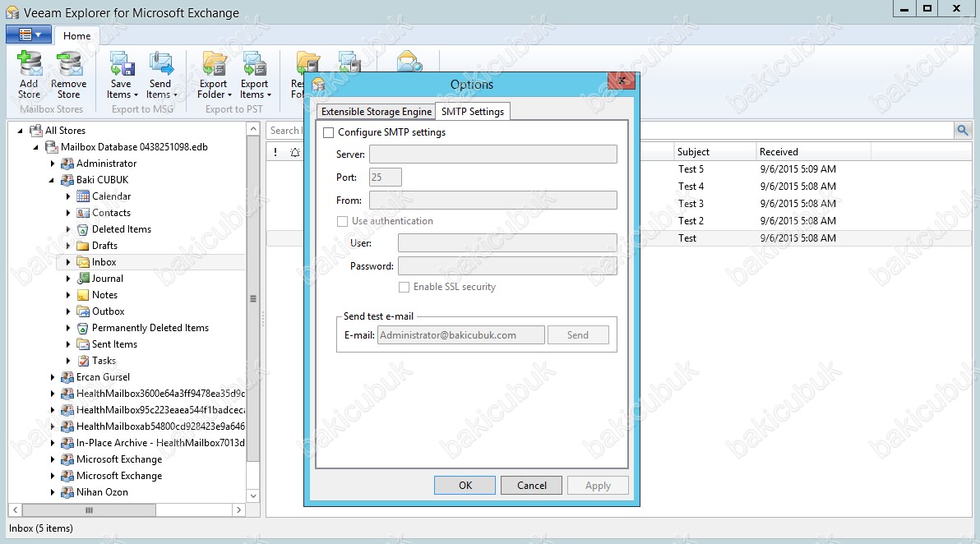Sort messages by Subject column header
980x544 pixels.
point(715,152)
